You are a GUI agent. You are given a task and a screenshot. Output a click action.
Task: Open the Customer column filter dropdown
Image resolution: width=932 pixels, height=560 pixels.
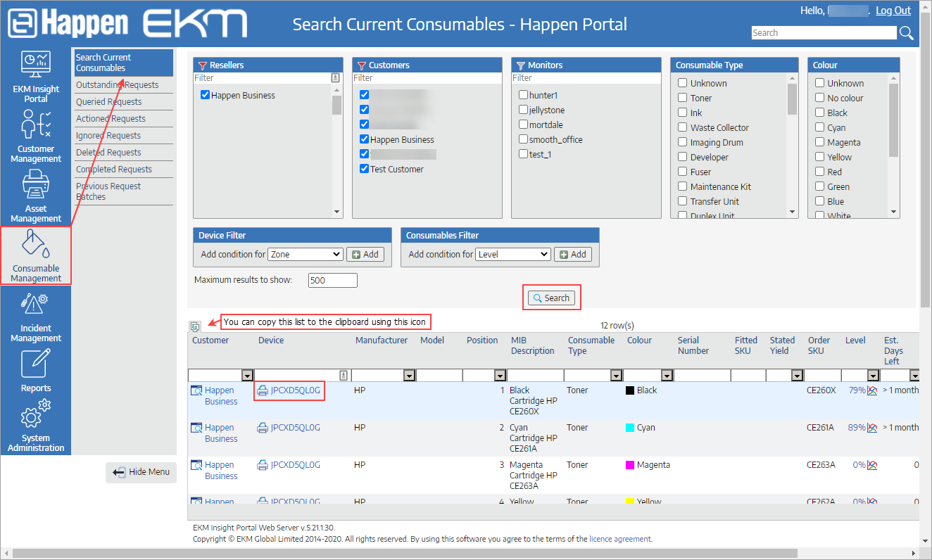[x=247, y=376]
